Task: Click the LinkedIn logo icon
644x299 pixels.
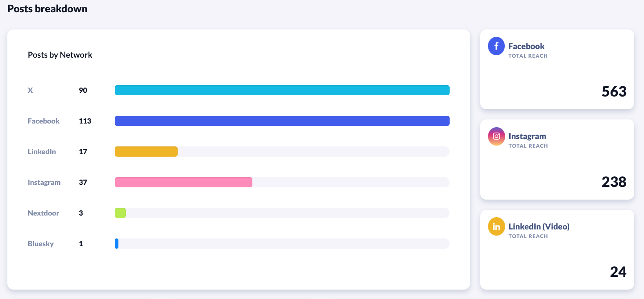Action: (496, 227)
